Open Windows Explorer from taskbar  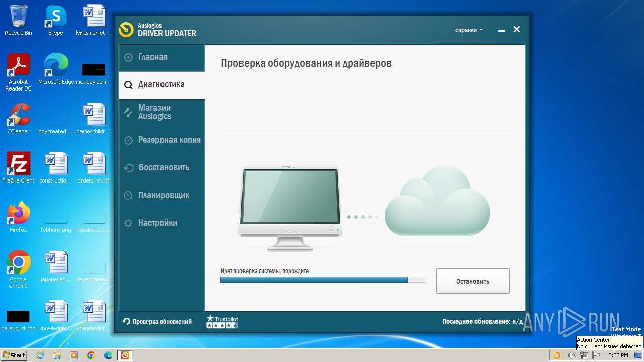pos(57,355)
